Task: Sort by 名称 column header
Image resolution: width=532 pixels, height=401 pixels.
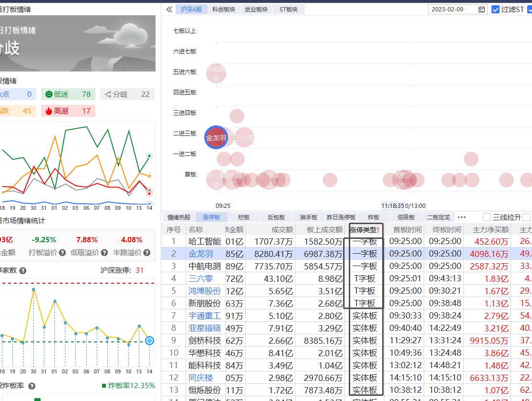Action: (196, 230)
